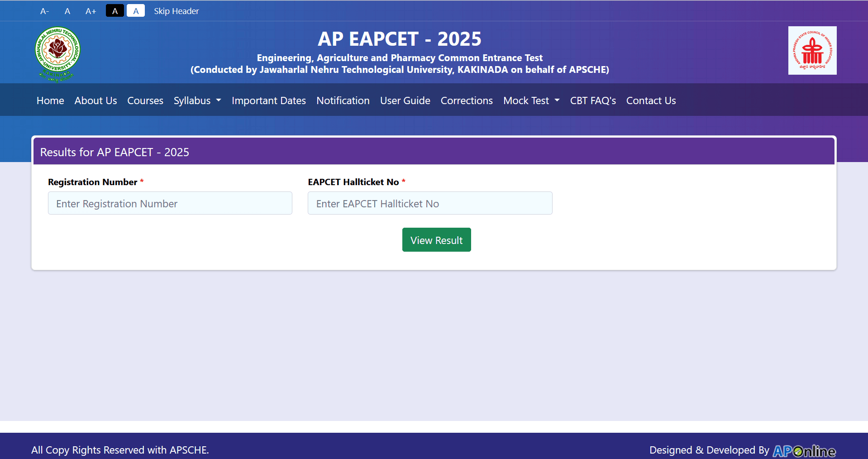This screenshot has height=459, width=868.
Task: Click 'Engineering, Agriculture and Pharmacy Common Entrance Test' subtitle
Action: pyautogui.click(x=400, y=58)
